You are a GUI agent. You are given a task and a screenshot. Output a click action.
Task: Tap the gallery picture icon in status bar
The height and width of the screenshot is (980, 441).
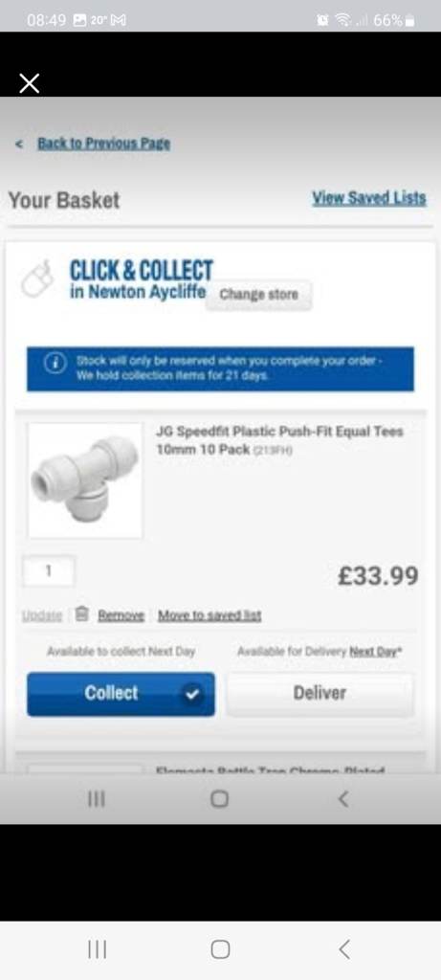point(80,20)
